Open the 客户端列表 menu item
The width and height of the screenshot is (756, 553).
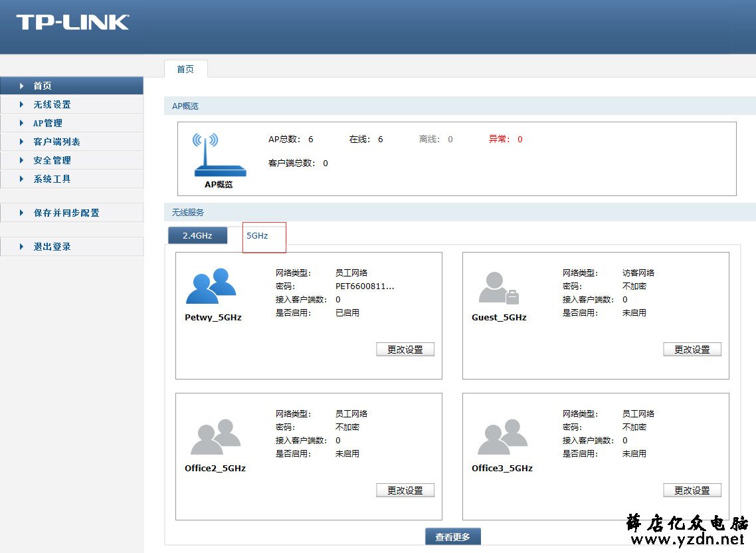coord(72,142)
